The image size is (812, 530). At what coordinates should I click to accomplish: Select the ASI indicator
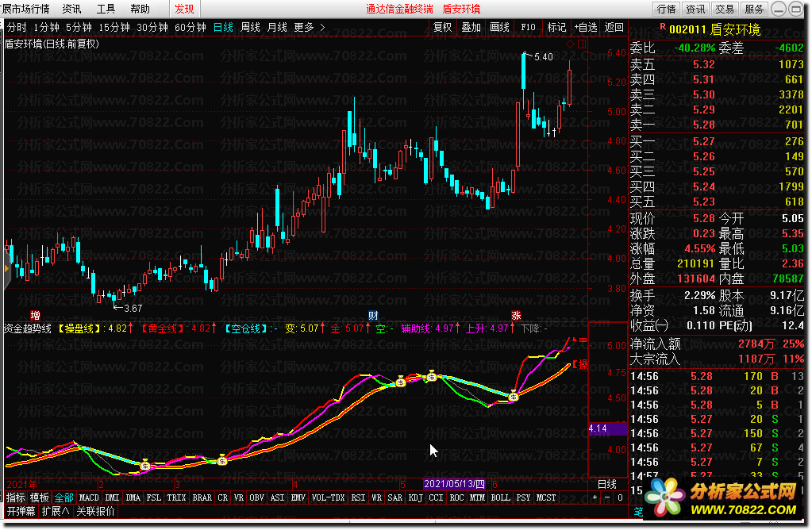[278, 497]
